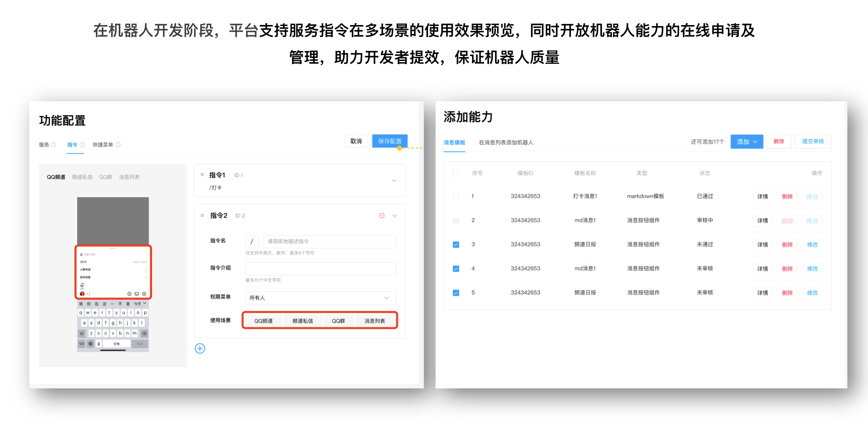Screen dimensions: 868x429
Task: Click the backspace icon on the keyboard
Action: click(145, 333)
